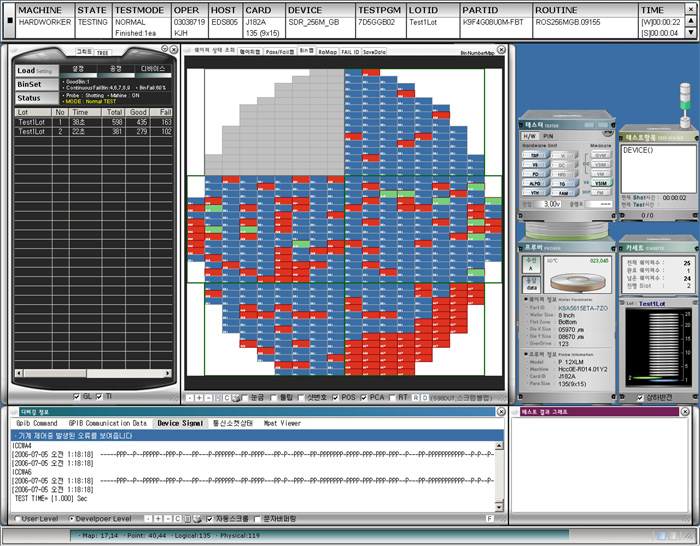Click the plus icon in debugging panel toolbar

click(158, 519)
